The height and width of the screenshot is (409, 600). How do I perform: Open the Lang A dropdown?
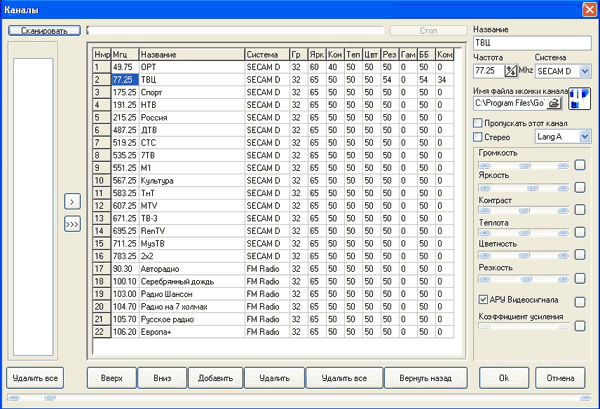(x=585, y=137)
